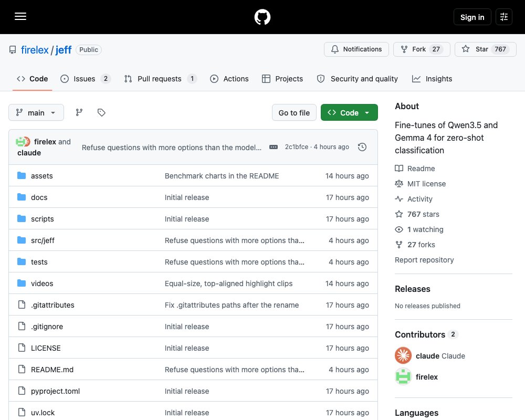Open the Insights tab

[432, 79]
